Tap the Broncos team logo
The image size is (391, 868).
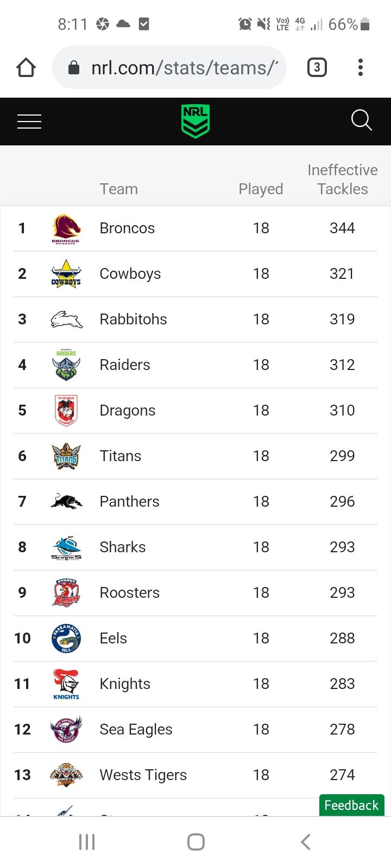pos(66,228)
